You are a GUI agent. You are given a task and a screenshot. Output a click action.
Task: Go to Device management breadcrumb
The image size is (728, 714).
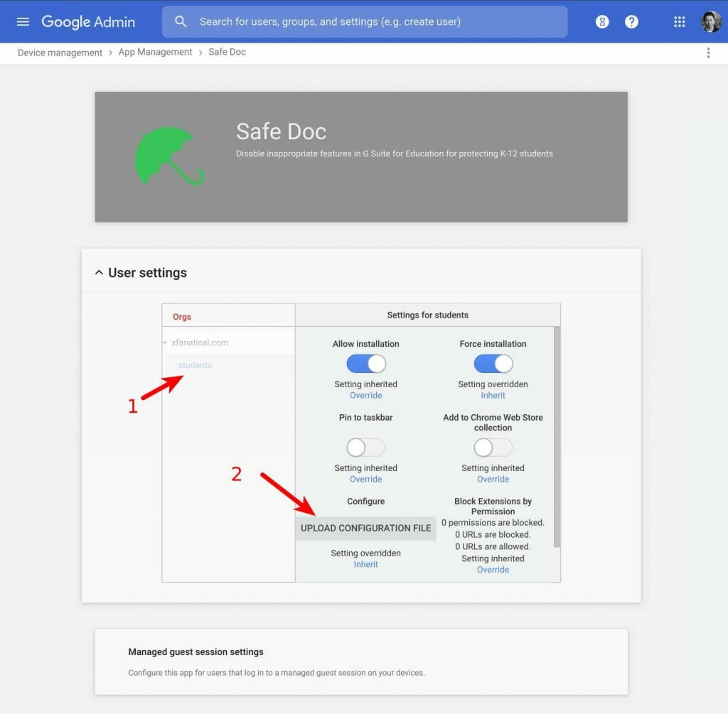coord(60,53)
